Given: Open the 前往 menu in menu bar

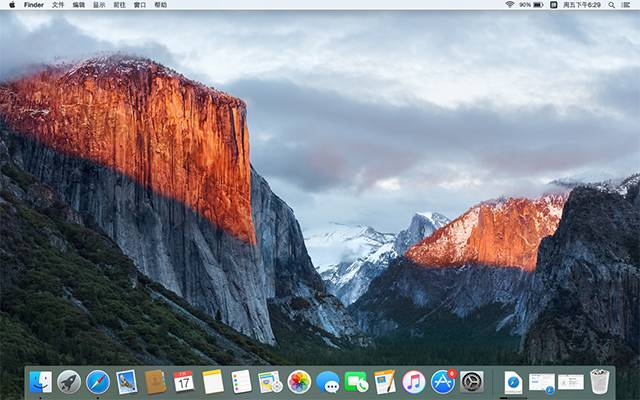Looking at the screenshot, I should pyautogui.click(x=119, y=5).
